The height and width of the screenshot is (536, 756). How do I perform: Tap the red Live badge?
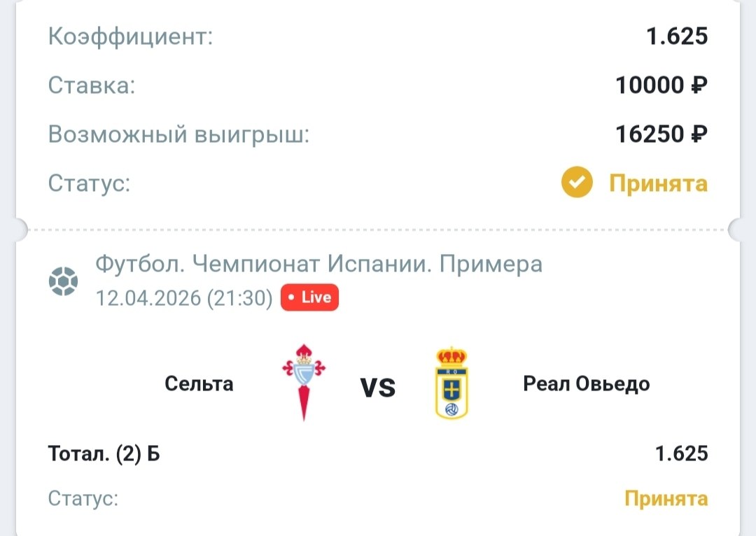309,297
